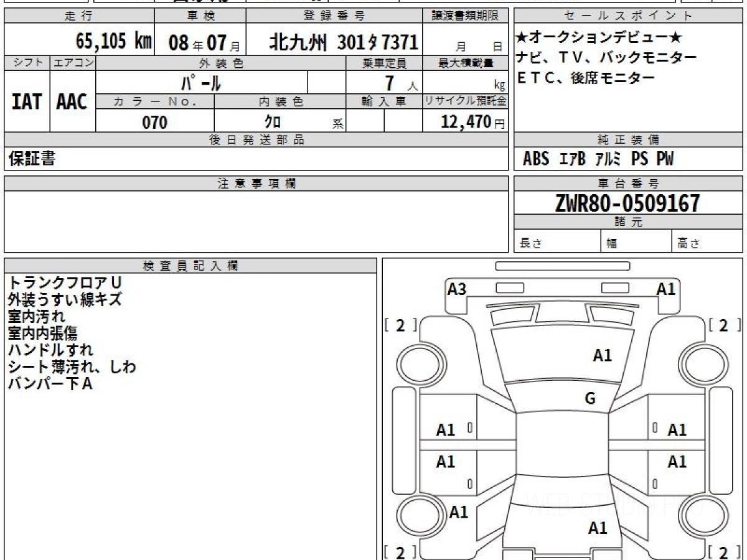The width and height of the screenshot is (747, 560).
Task: Select the 保証書 entry
Action: 32,159
